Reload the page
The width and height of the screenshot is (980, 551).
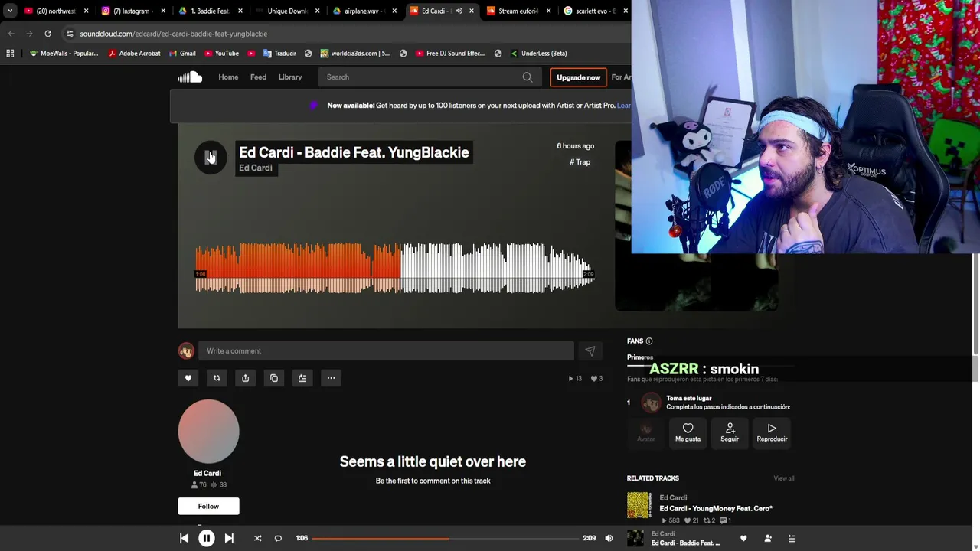coord(47,34)
